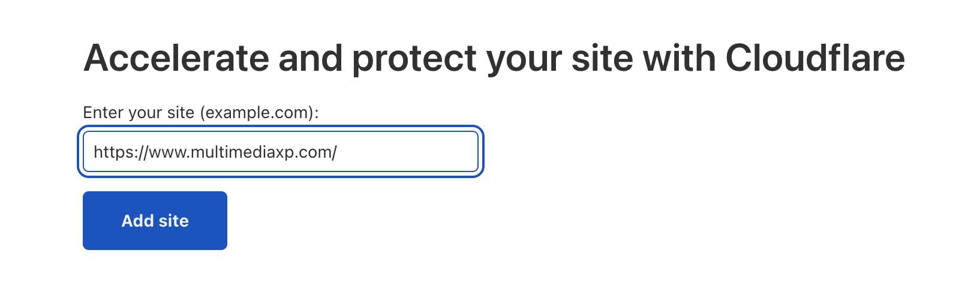Click empty space inside the site textbox
980x283 pixels.
coord(408,152)
